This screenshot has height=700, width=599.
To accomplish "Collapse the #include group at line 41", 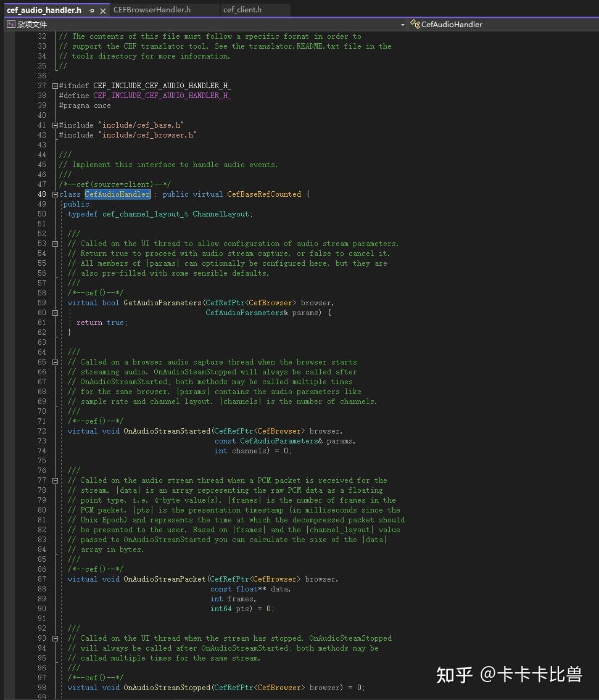I will pos(55,125).
